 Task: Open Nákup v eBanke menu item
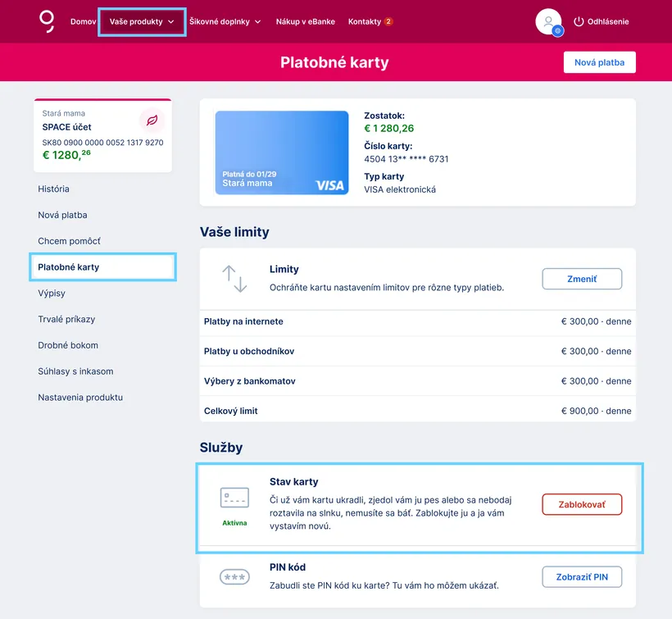click(306, 22)
